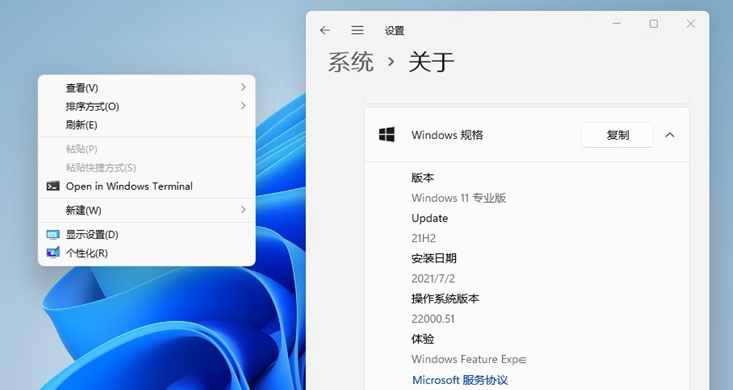Click the Windows 11 专业版 value
Image resolution: width=733 pixels, height=390 pixels.
[x=459, y=198]
